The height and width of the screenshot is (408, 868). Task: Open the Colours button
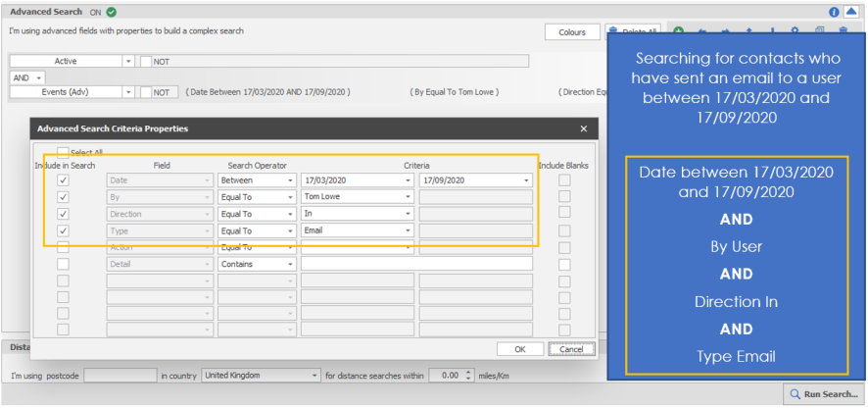coord(572,32)
